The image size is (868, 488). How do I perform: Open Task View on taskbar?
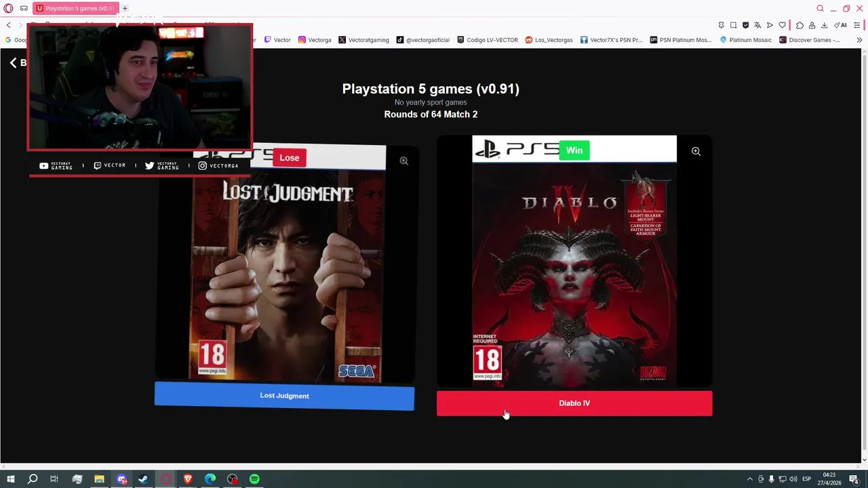54,479
